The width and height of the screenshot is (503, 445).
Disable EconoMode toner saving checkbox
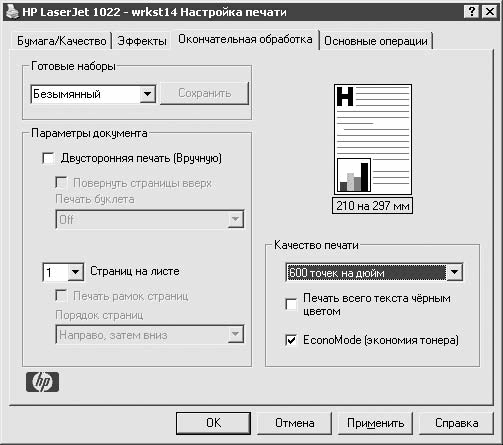pos(291,340)
